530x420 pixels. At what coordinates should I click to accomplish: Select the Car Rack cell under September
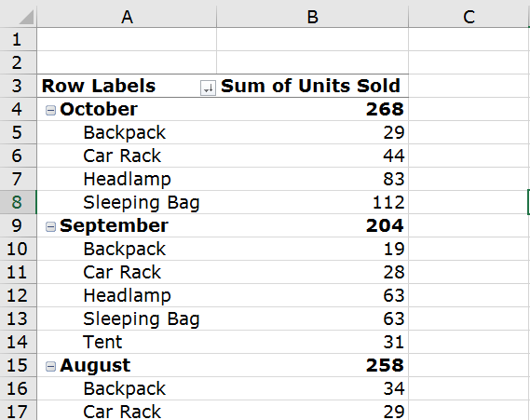point(127,272)
